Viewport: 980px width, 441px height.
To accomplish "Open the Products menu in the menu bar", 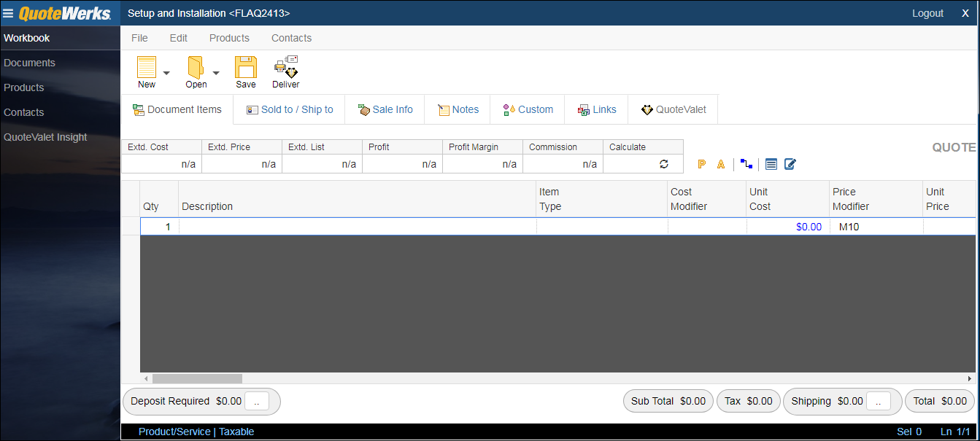I will pos(229,38).
